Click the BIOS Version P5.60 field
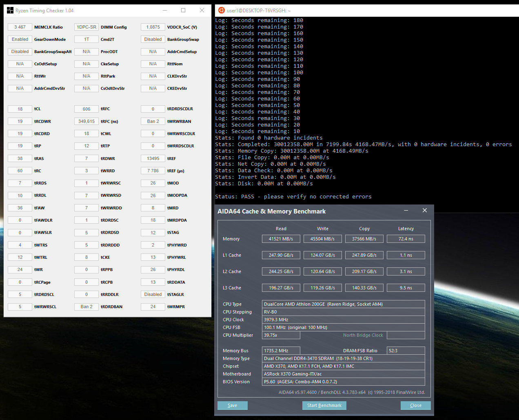The image size is (519, 420). point(344,382)
